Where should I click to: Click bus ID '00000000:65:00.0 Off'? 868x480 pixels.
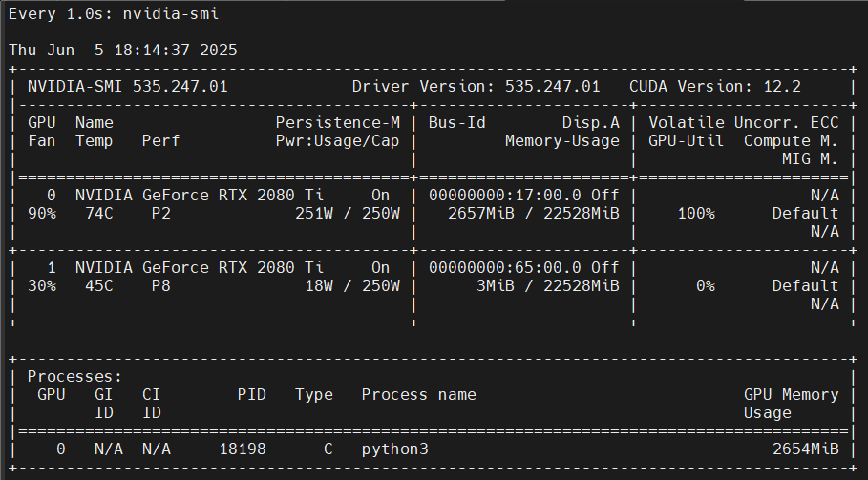point(523,267)
